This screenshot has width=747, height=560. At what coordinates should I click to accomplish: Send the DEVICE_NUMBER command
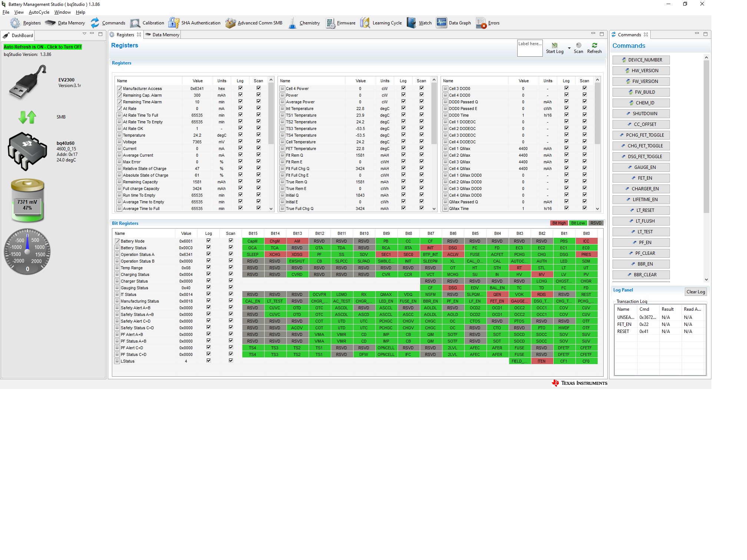(x=641, y=60)
